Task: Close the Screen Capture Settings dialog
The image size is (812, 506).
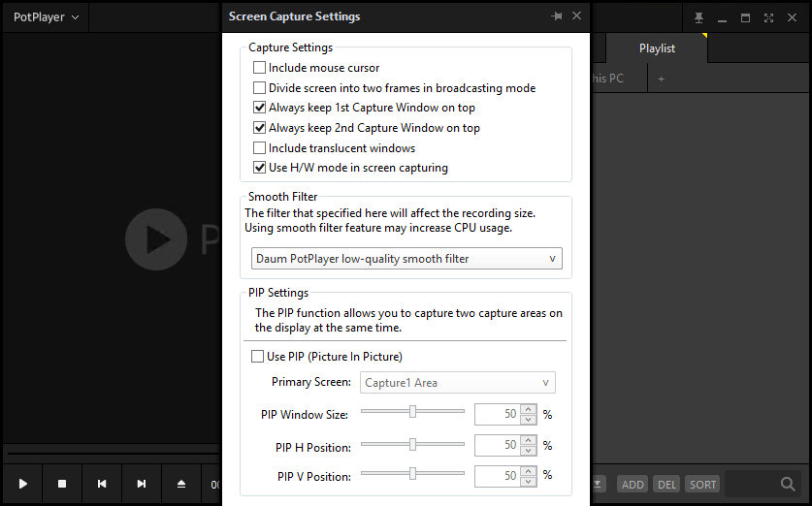Action: pos(576,16)
